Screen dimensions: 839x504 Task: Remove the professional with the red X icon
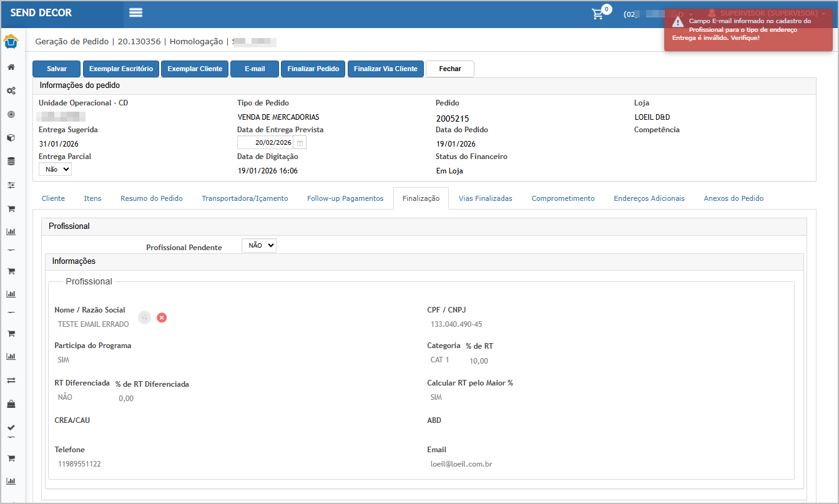click(162, 317)
